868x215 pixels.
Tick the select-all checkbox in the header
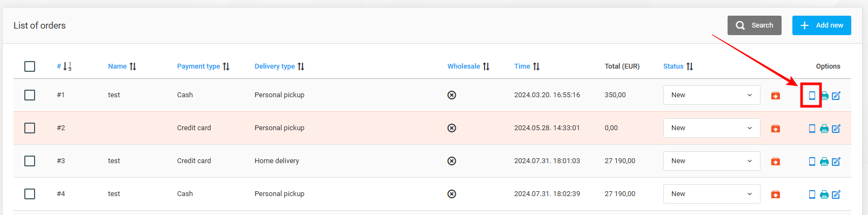point(30,66)
